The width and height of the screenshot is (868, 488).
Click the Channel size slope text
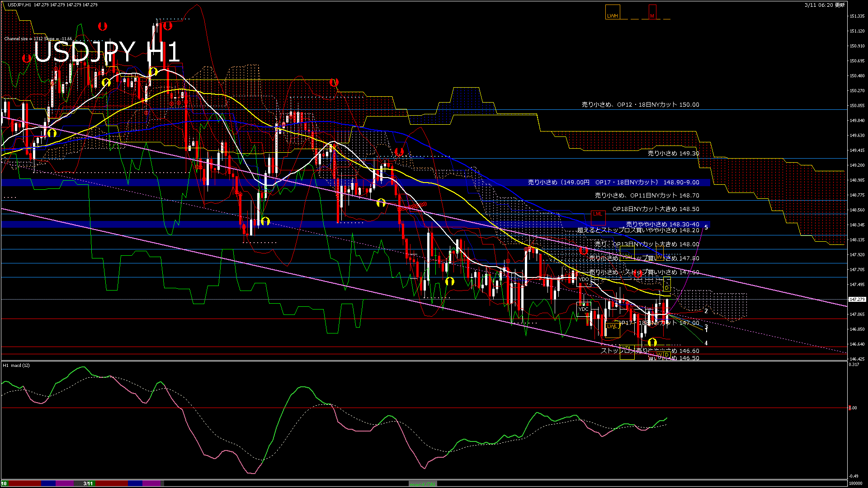tap(38, 39)
